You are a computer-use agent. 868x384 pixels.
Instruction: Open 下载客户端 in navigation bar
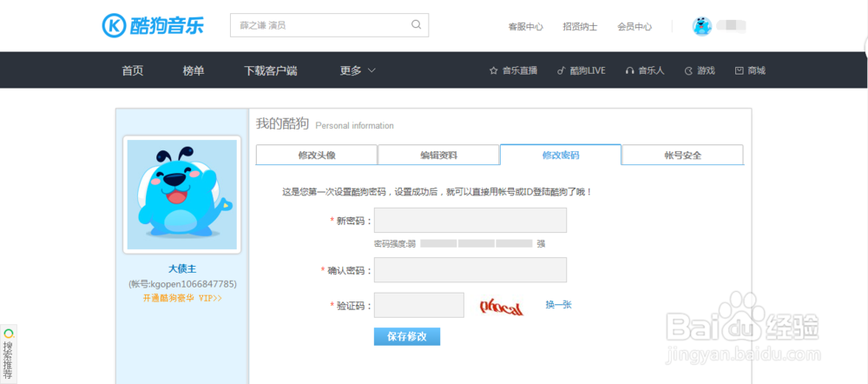click(x=271, y=71)
